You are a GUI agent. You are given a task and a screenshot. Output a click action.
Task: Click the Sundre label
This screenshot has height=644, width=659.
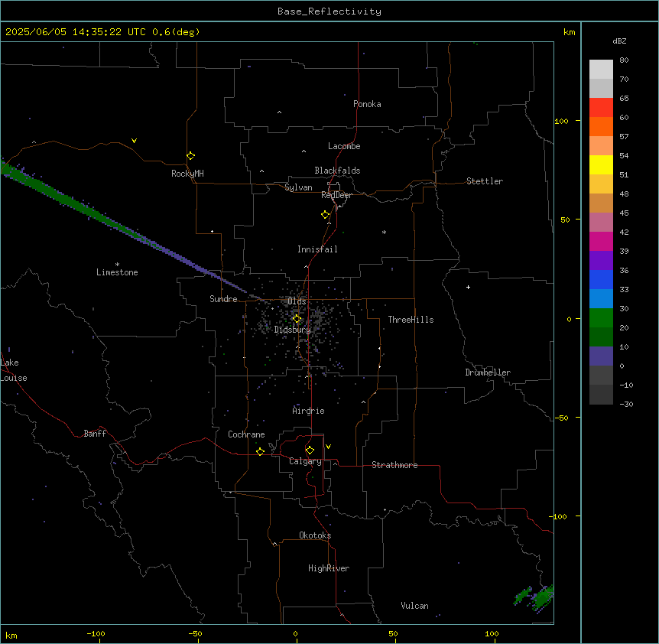[x=223, y=299]
